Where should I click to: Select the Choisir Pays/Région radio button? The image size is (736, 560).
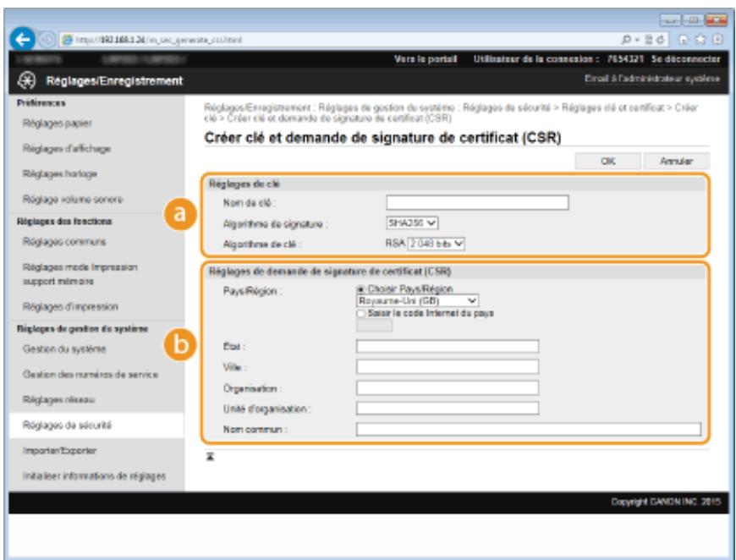point(361,289)
